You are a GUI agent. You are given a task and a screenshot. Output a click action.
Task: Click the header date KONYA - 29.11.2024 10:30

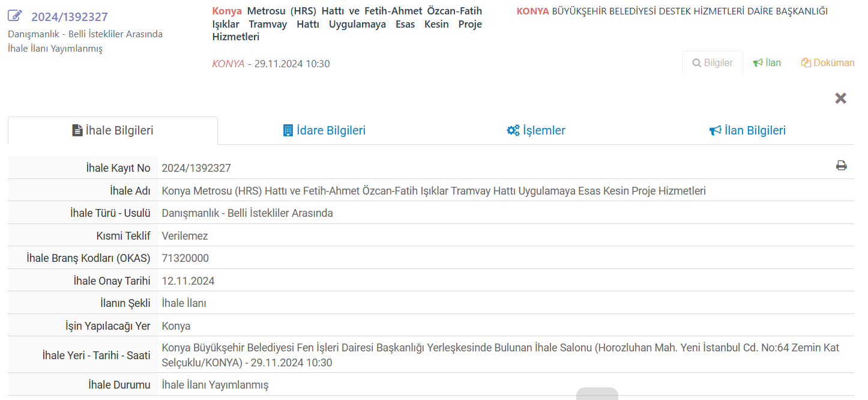pyautogui.click(x=271, y=64)
